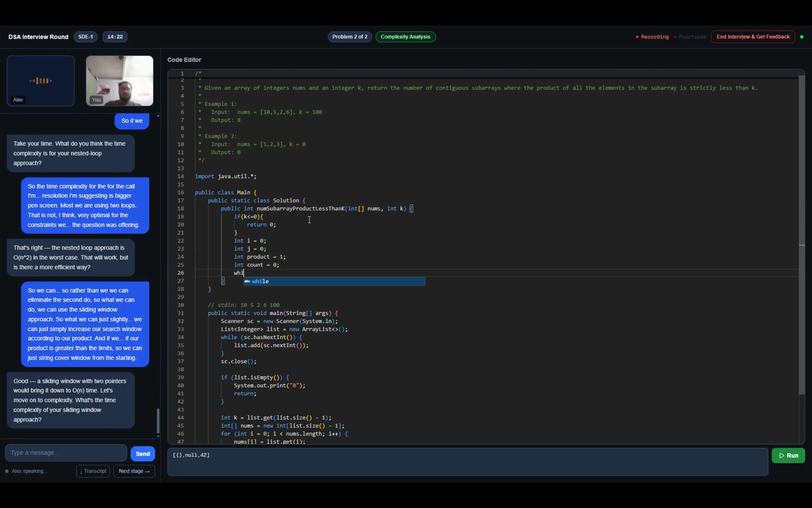812x508 pixels.
Task: Click '// stdin: 10 5 2 6 100' comment
Action: 244,305
